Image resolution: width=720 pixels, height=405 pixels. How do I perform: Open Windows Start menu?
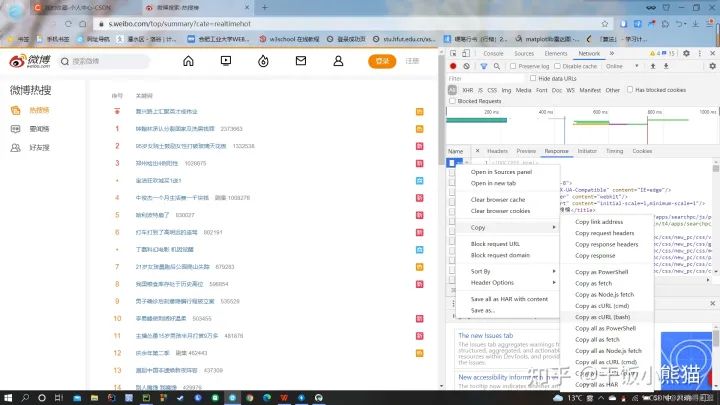coord(8,398)
